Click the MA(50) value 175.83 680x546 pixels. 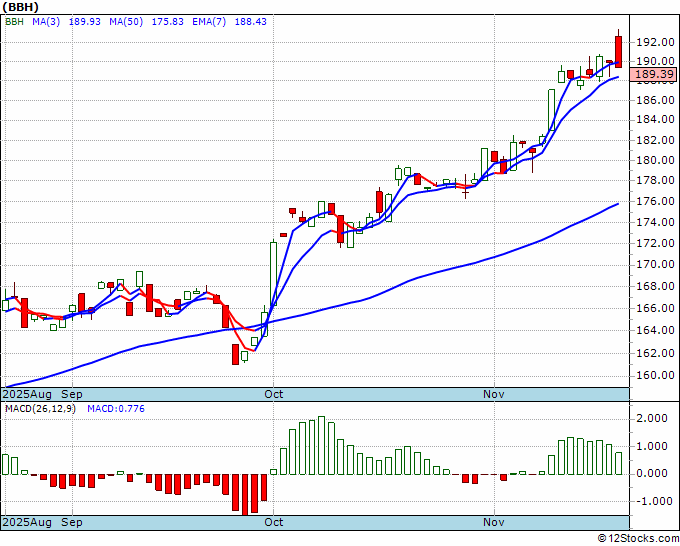(x=167, y=22)
